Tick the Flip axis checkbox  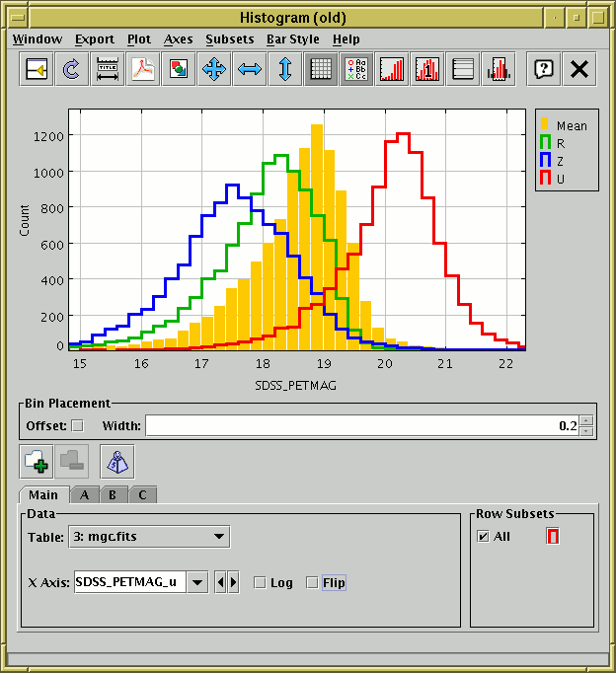pyautogui.click(x=313, y=583)
